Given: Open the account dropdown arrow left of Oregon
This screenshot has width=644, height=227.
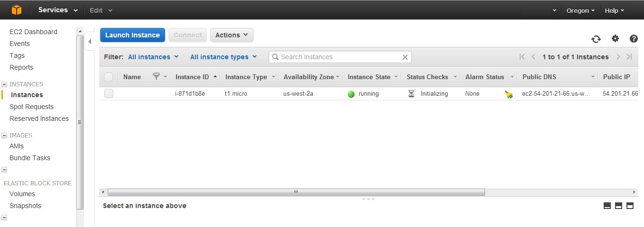Looking at the screenshot, I should (554, 10).
